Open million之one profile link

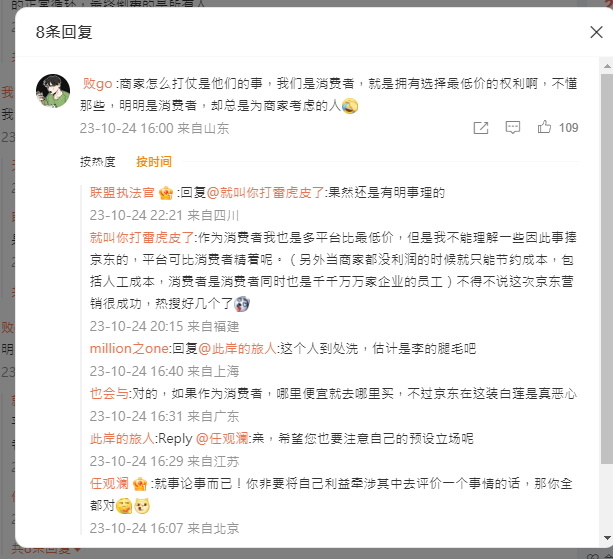point(129,348)
